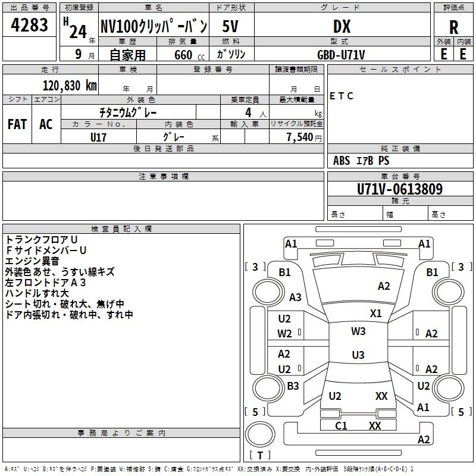Click the W3 mark on the roof diagram

tap(358, 331)
